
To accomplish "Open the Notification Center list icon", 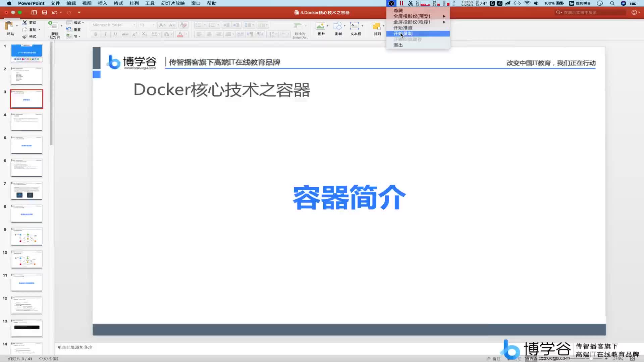I will click(x=633, y=3).
